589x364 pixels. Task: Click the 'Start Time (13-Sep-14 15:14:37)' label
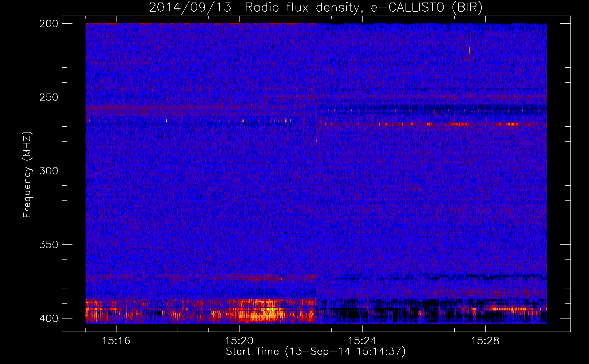[x=316, y=352]
